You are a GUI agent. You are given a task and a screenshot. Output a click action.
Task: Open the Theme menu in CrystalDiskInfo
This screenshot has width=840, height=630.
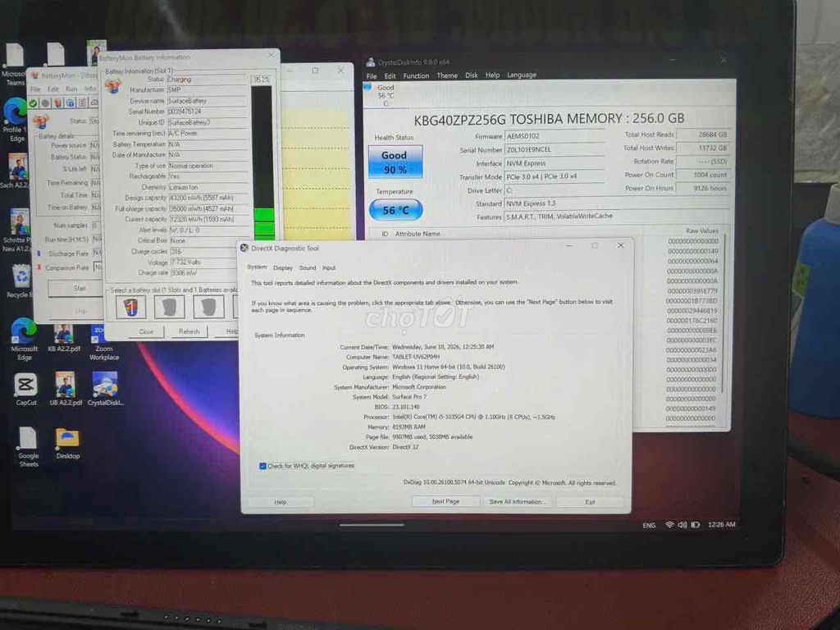coord(447,75)
